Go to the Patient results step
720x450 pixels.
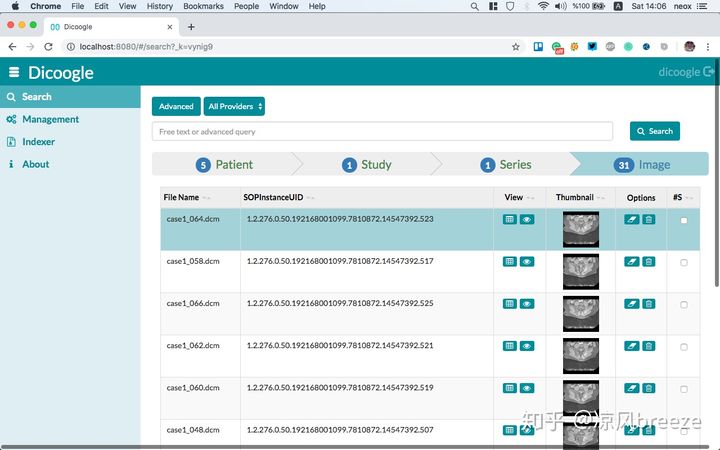click(x=224, y=164)
